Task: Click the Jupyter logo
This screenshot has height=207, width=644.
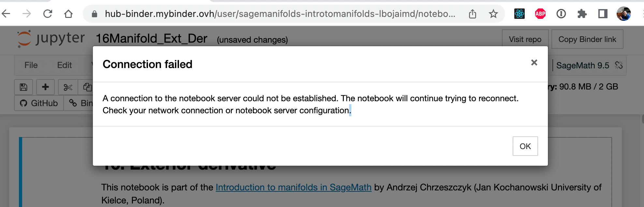Action: pyautogui.click(x=51, y=38)
